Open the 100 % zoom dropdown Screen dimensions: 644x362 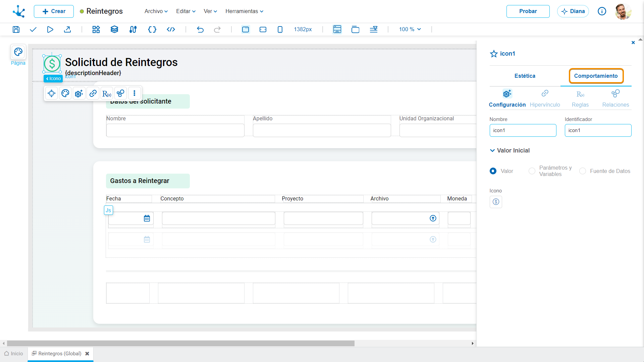coord(410,29)
